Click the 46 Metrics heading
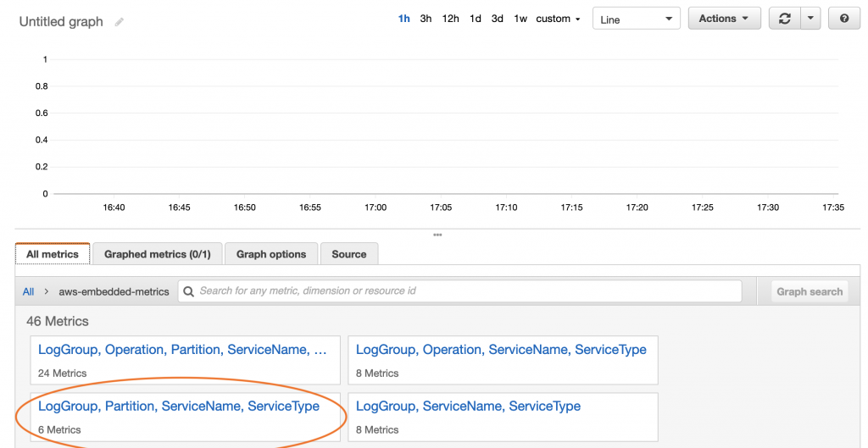 [58, 321]
